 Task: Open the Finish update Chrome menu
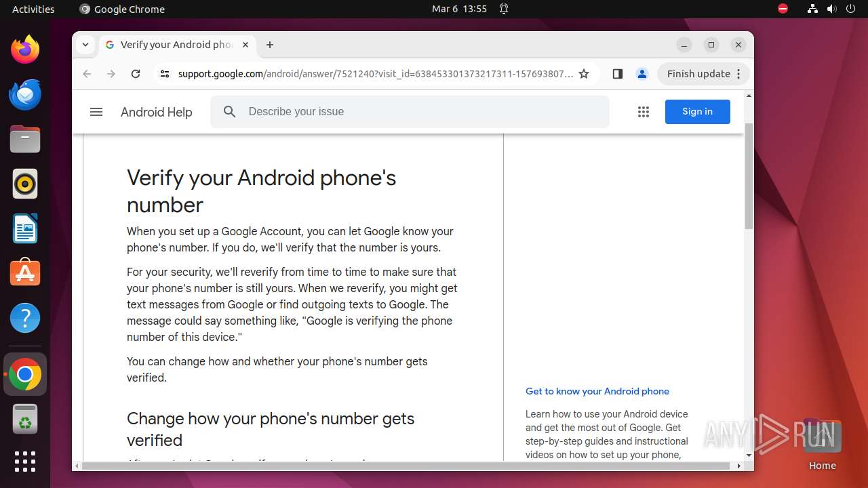(x=703, y=74)
